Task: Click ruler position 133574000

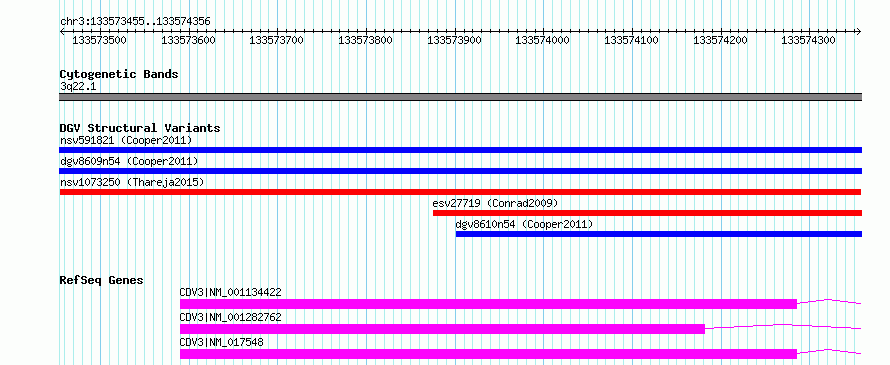Action: [543, 40]
